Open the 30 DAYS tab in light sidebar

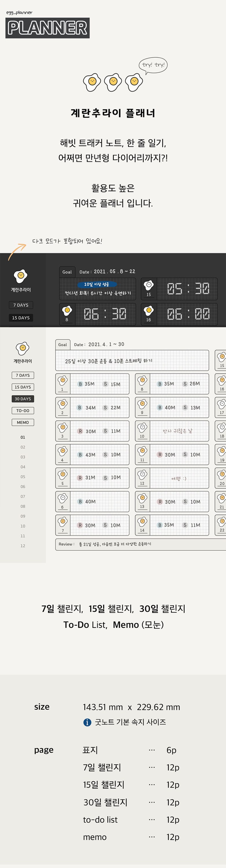(x=23, y=399)
